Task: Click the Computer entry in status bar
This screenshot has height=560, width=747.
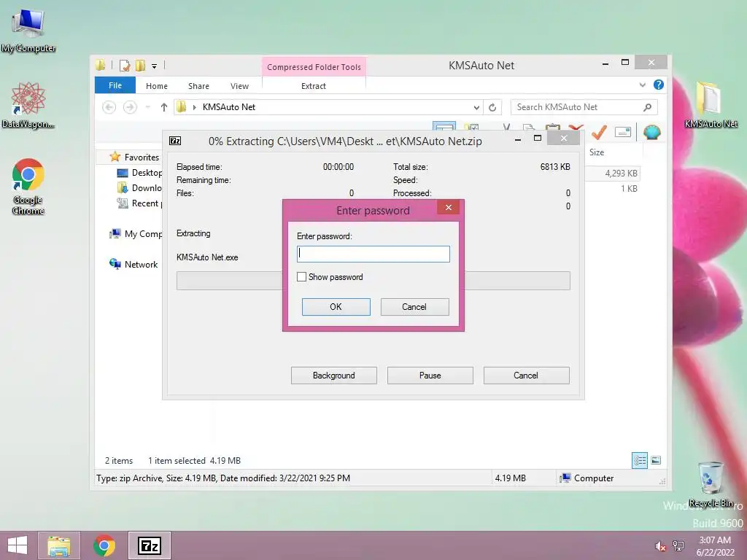Action: coord(587,478)
